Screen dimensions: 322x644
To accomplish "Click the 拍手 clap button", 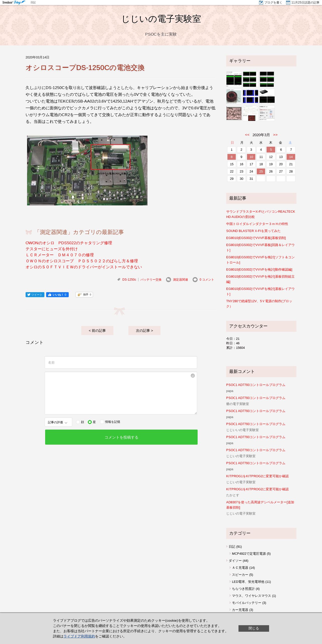I will 84,295.
